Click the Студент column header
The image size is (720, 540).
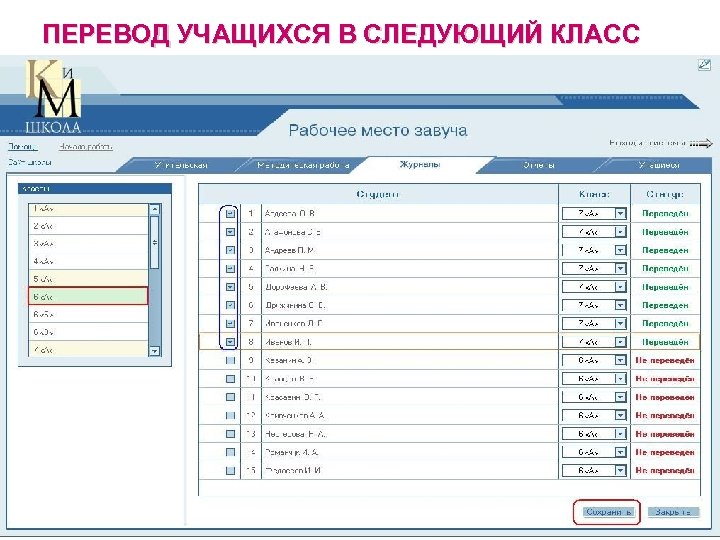point(378,194)
